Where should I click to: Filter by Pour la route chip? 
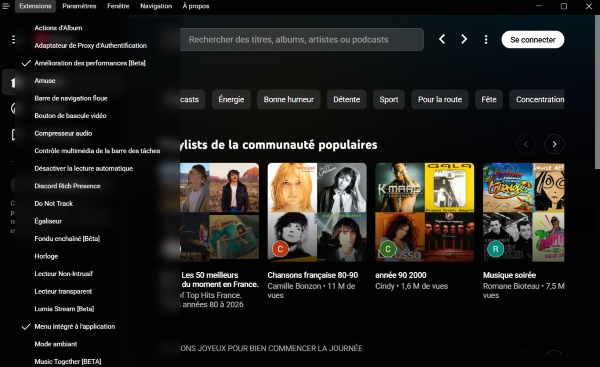click(440, 99)
